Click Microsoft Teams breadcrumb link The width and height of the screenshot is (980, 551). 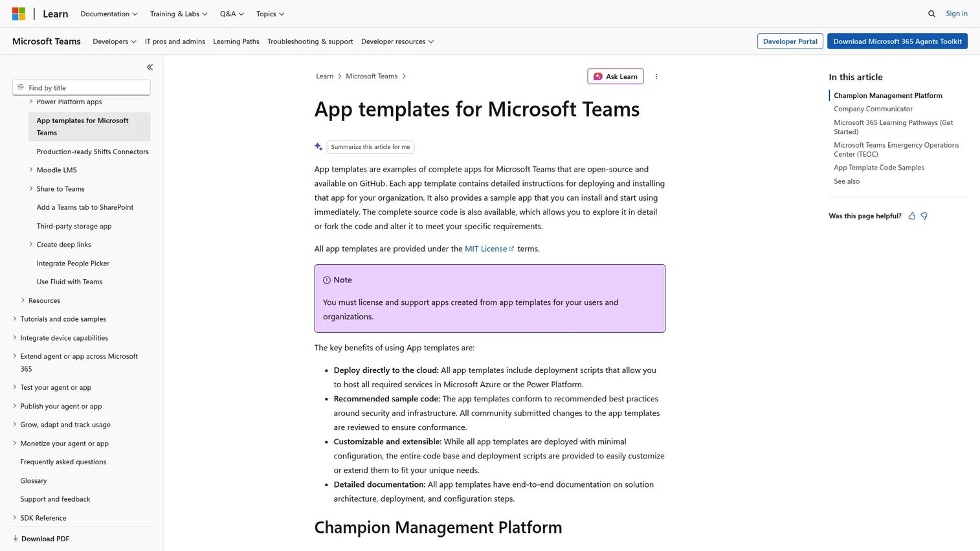click(372, 76)
